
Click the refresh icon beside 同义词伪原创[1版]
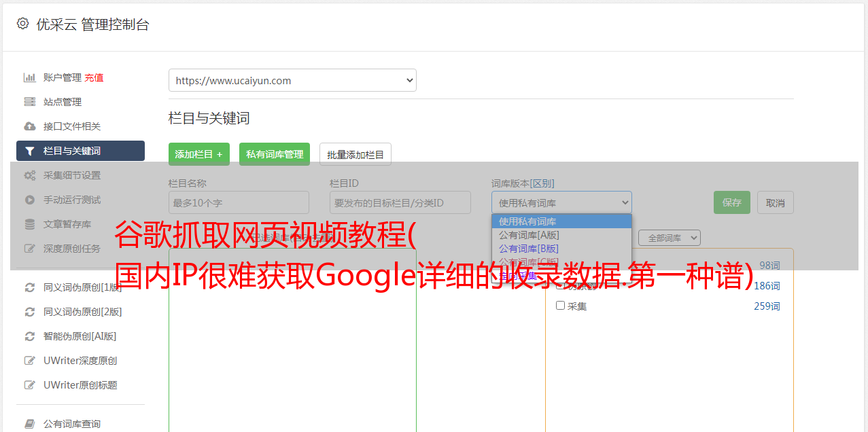[x=29, y=287]
